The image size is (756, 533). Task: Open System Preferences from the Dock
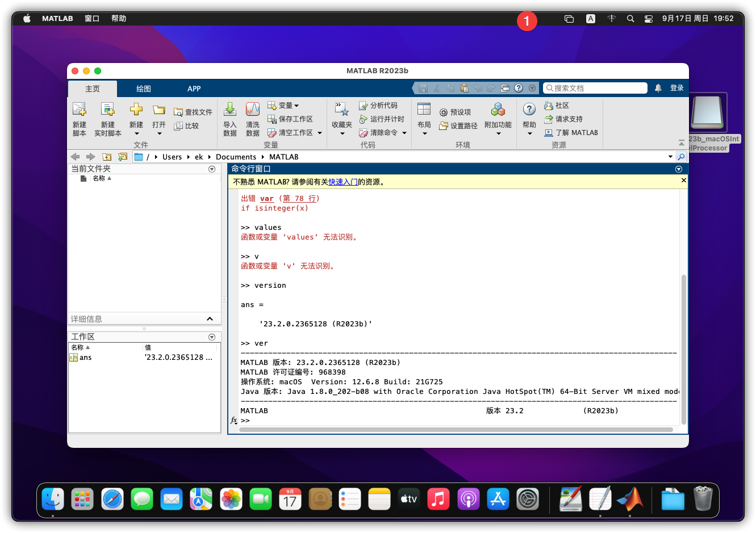point(528,500)
